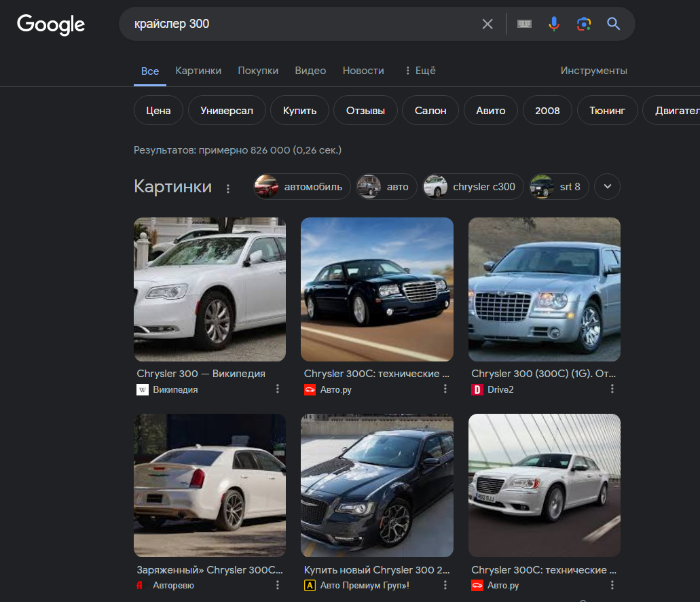Click the Google logo
This screenshot has height=602, width=700.
(x=51, y=24)
